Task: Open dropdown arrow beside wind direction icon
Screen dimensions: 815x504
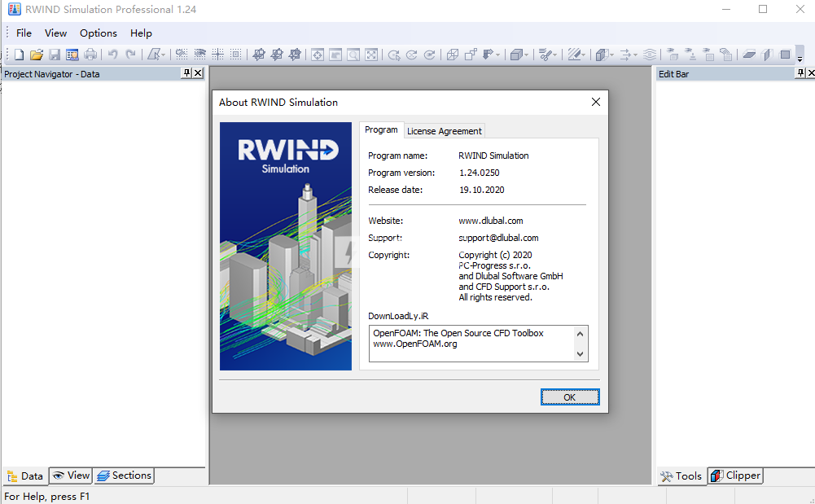Action: tap(497, 55)
